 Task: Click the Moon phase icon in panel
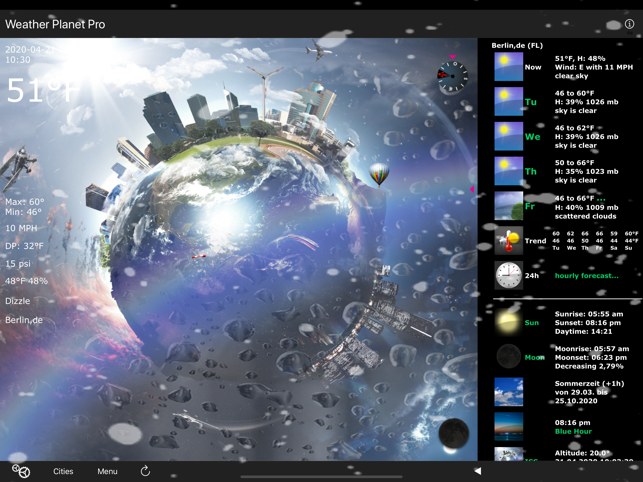pos(508,357)
